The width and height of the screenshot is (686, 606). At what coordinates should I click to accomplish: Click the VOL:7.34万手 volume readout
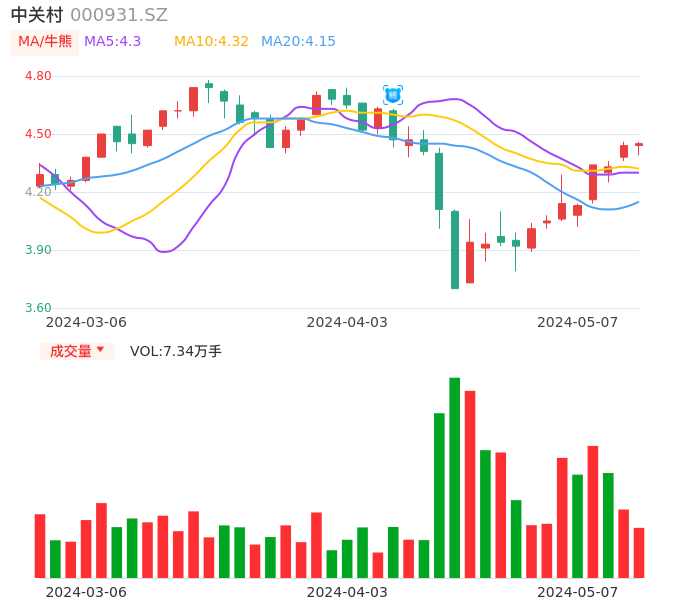[x=176, y=351]
